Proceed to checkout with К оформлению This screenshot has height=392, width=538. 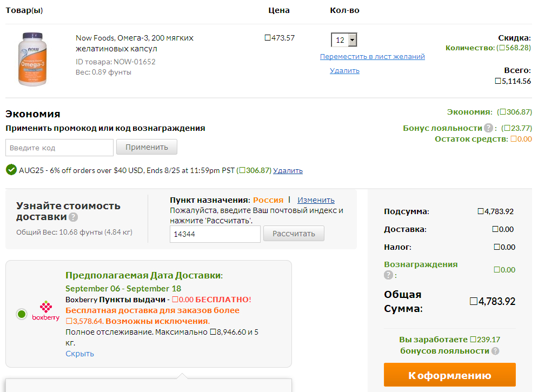click(449, 375)
